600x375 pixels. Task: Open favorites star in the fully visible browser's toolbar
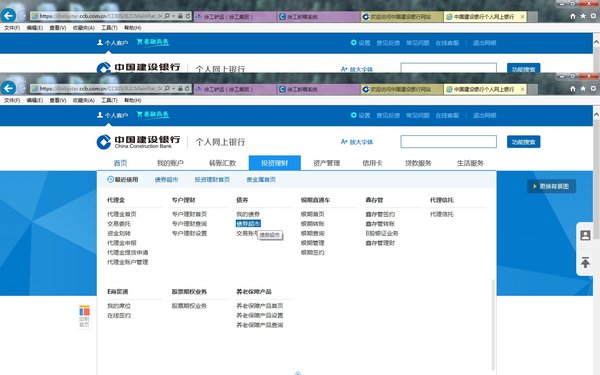[x=583, y=88]
